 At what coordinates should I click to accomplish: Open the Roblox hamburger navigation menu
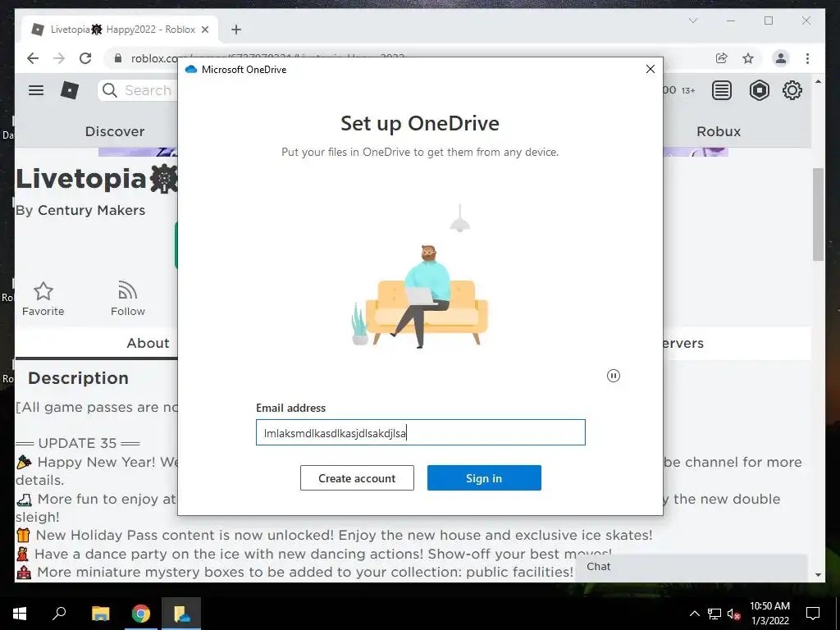tap(36, 90)
